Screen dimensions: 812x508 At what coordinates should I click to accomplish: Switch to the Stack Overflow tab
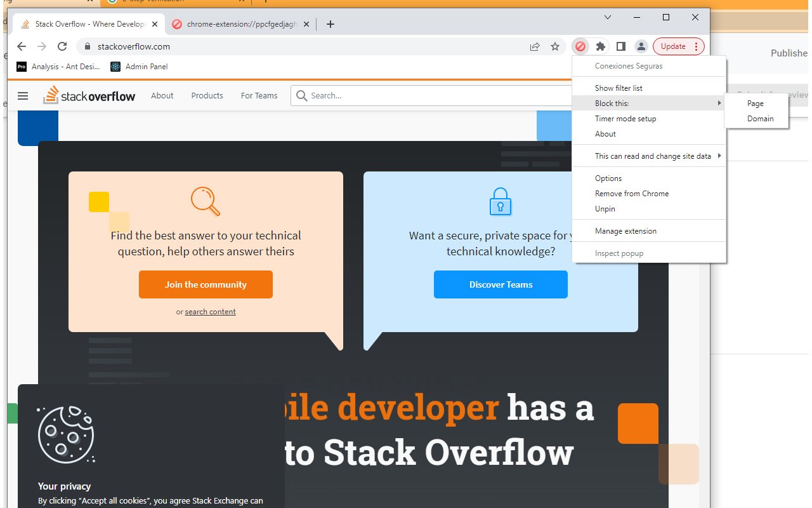click(x=89, y=24)
